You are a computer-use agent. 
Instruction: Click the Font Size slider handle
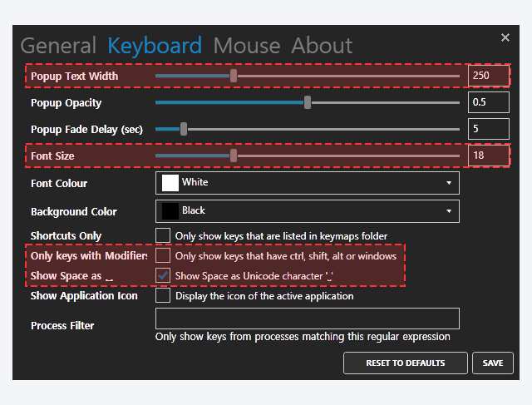click(x=234, y=156)
